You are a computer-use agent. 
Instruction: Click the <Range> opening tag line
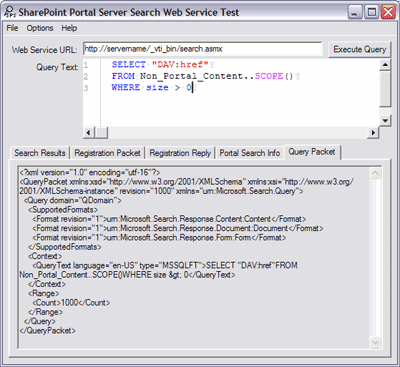click(x=44, y=294)
